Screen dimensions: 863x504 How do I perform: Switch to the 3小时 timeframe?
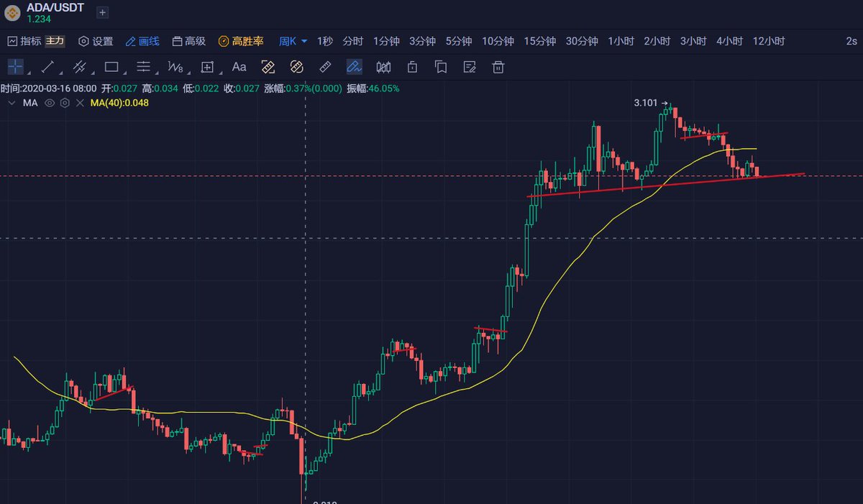click(x=693, y=41)
